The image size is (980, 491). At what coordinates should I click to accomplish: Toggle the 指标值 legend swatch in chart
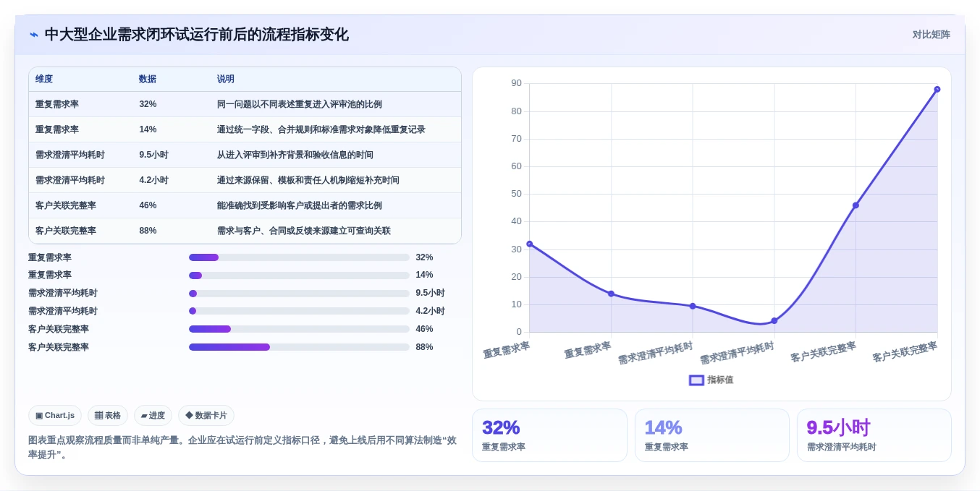696,380
